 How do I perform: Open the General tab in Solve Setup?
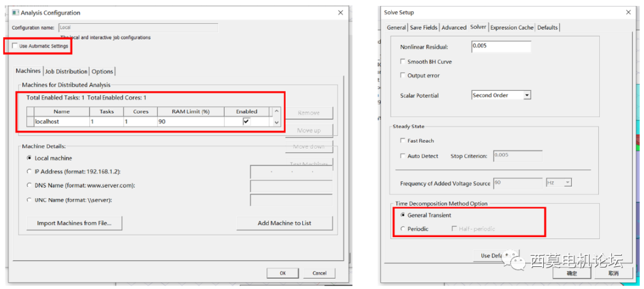397,27
